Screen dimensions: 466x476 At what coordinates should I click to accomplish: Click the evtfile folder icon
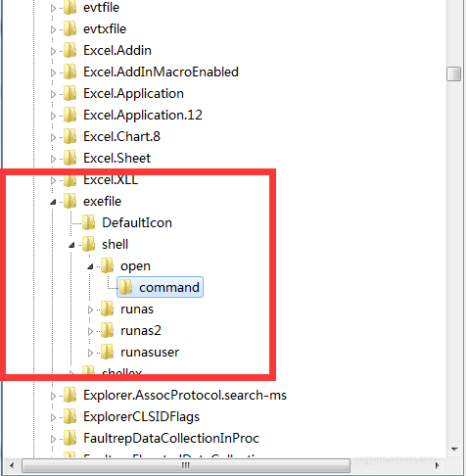click(x=70, y=8)
